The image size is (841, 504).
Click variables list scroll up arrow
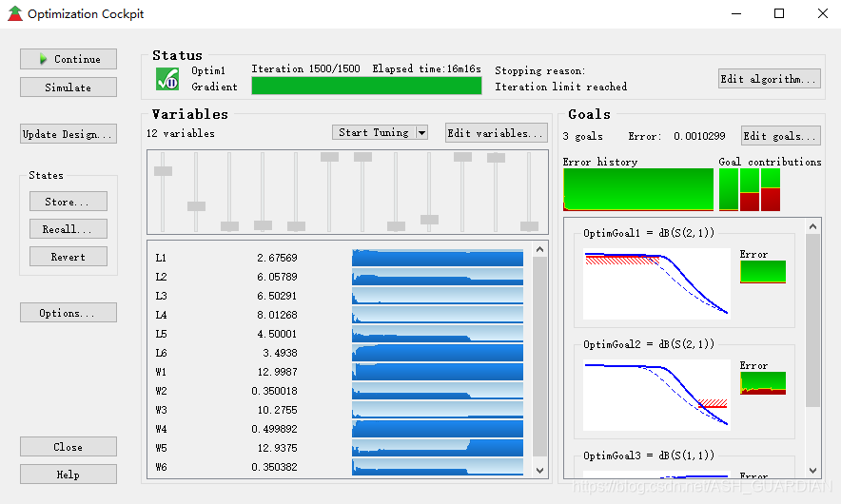coord(540,249)
